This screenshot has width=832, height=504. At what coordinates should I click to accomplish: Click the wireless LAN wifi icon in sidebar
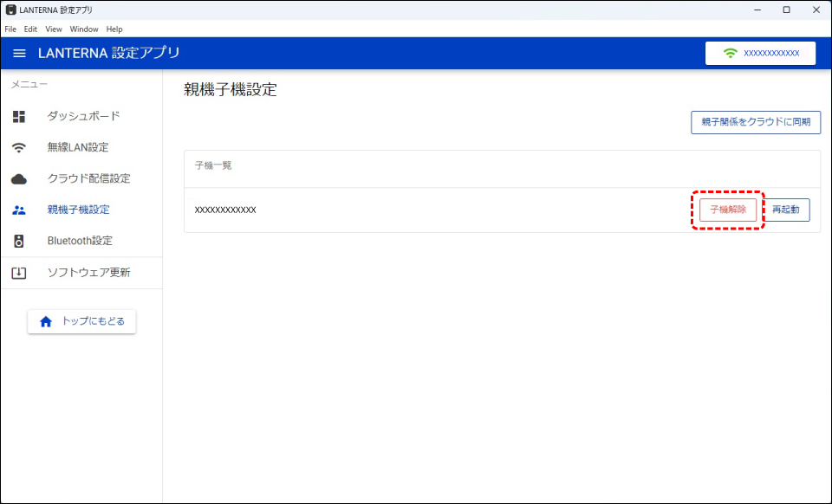19,148
